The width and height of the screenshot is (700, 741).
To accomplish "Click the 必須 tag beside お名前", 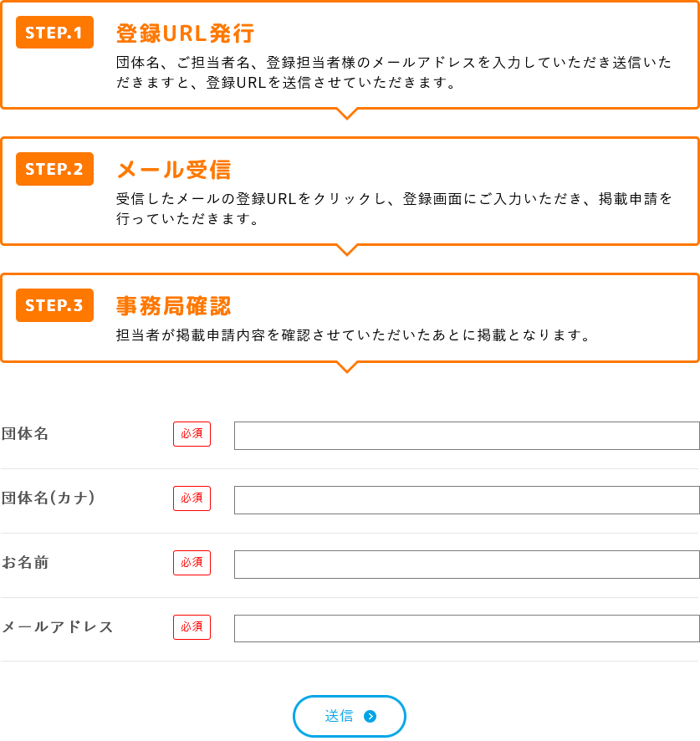I will 192,562.
